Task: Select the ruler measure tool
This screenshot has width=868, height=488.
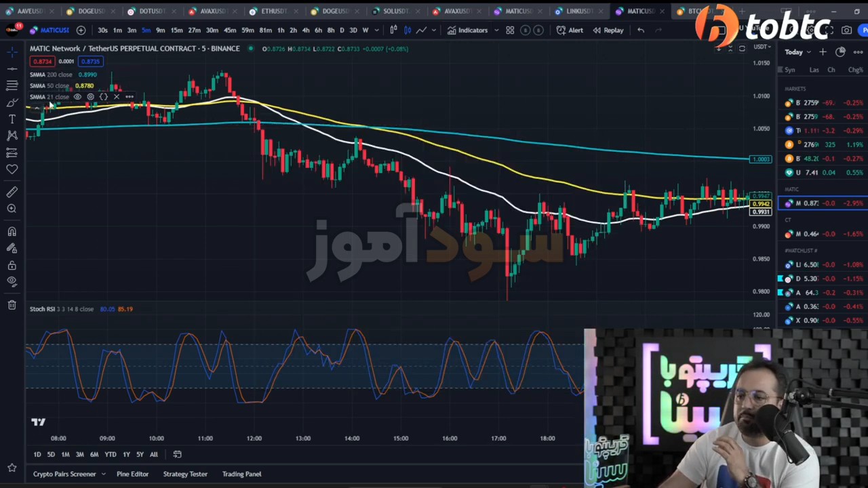Action: click(12, 192)
